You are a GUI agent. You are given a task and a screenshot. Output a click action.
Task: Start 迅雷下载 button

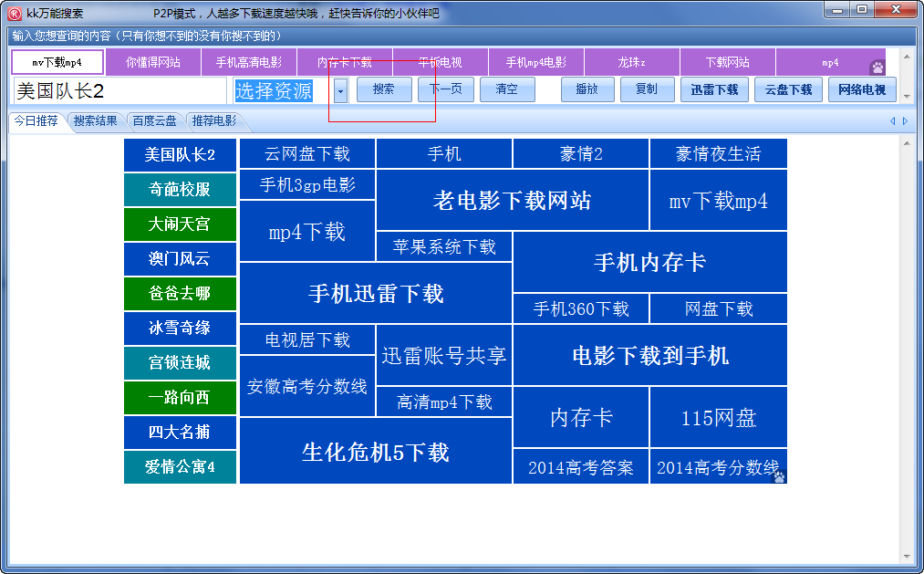click(x=714, y=89)
